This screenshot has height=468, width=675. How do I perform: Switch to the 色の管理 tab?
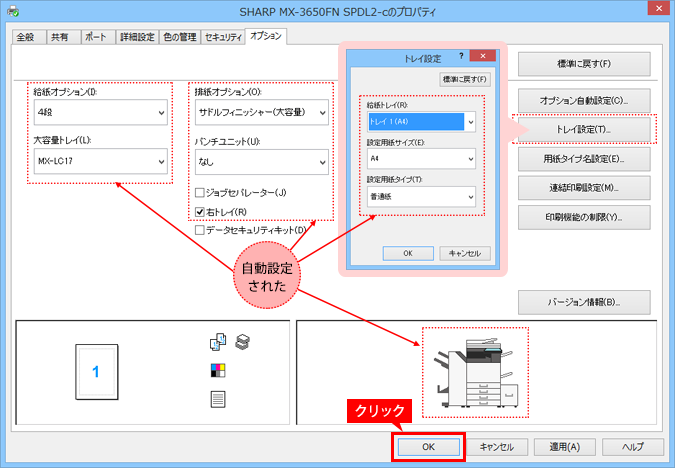pos(180,37)
